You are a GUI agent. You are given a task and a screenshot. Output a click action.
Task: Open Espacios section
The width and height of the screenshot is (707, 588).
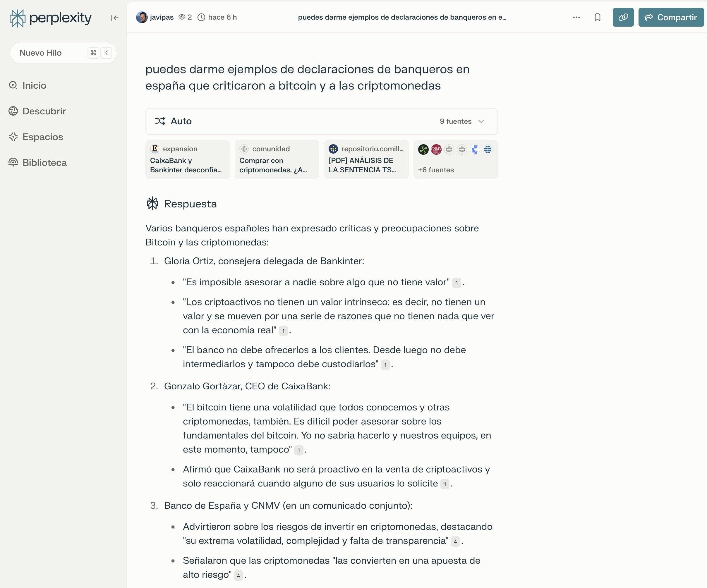pos(42,137)
